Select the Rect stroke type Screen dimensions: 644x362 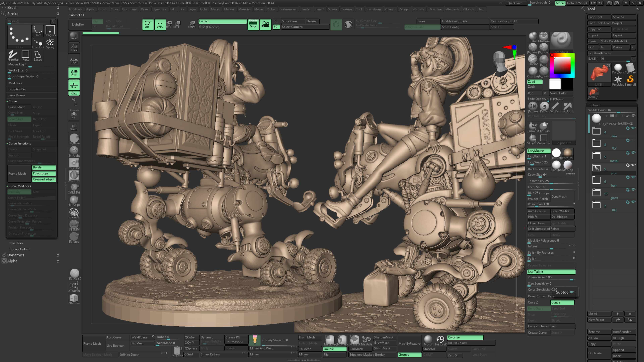(x=25, y=55)
